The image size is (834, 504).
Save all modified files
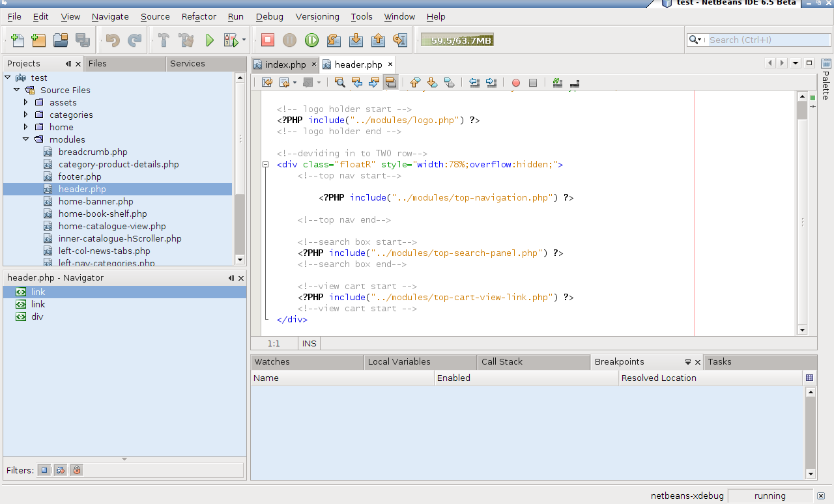pos(83,40)
